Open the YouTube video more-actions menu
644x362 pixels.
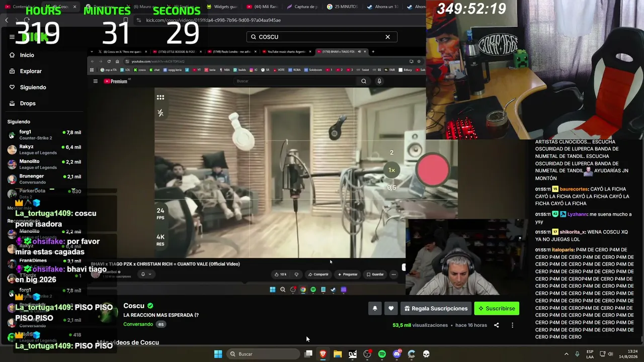pyautogui.click(x=393, y=274)
